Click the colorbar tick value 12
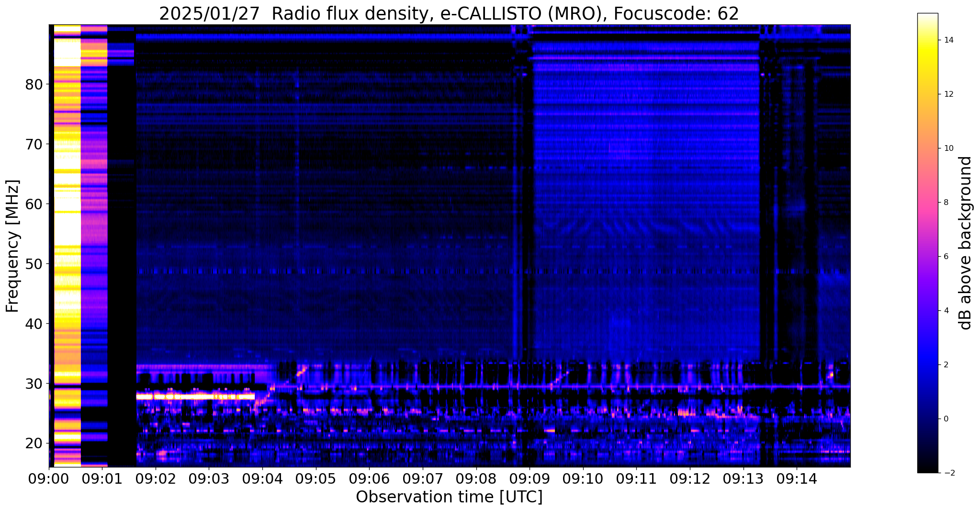This screenshot has height=511, width=980. [948, 94]
